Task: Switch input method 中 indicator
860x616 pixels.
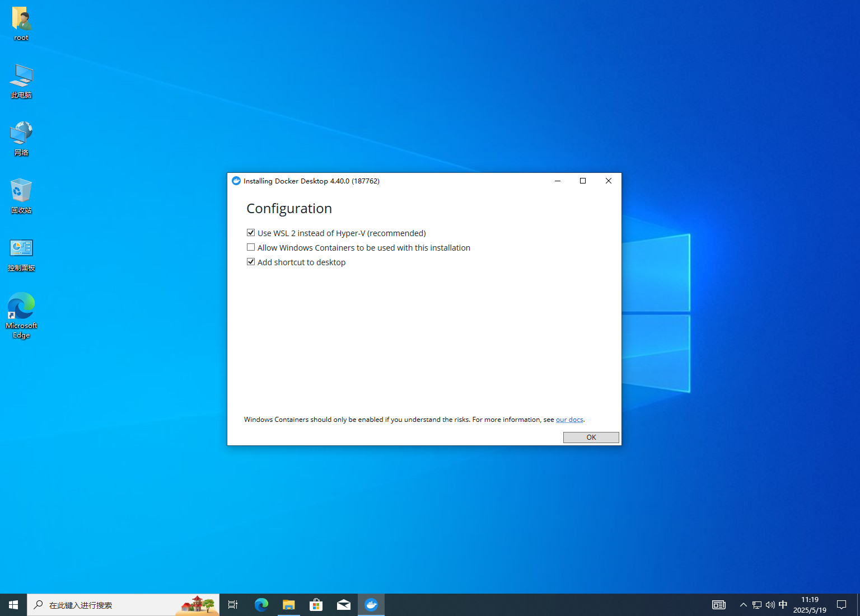Action: point(783,605)
